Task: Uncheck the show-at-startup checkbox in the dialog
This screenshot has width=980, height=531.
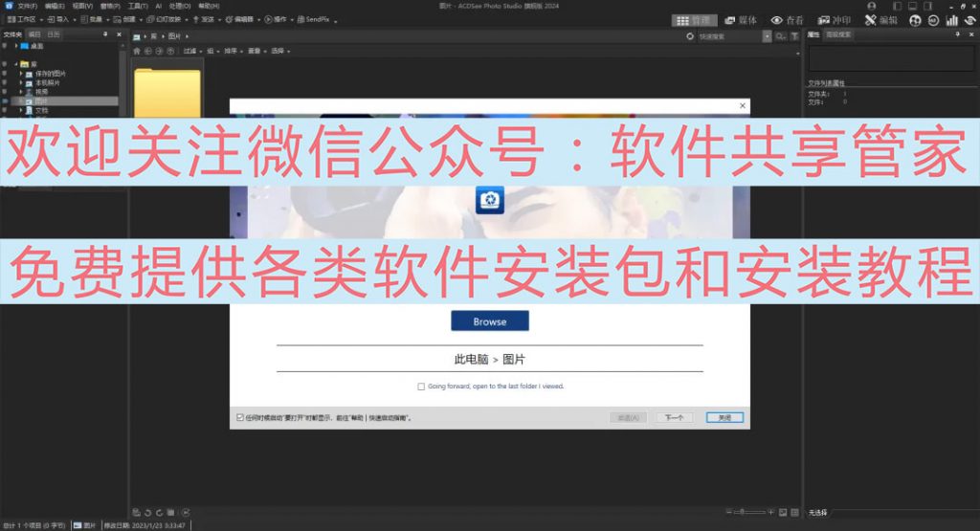Action: [x=240, y=417]
